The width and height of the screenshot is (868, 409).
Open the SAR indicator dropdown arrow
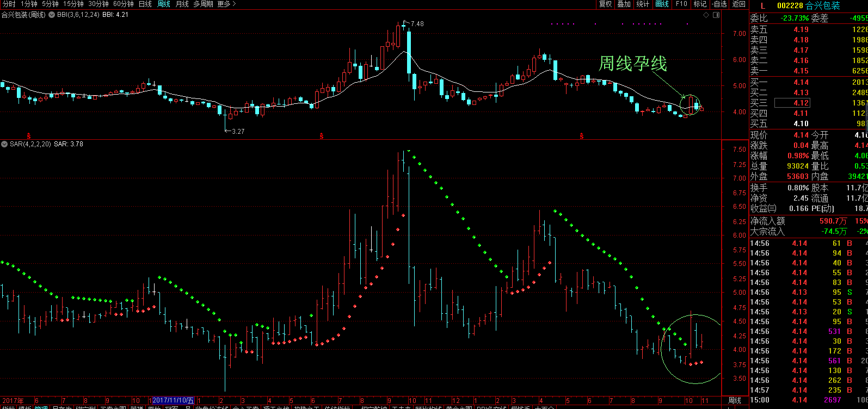click(4, 144)
